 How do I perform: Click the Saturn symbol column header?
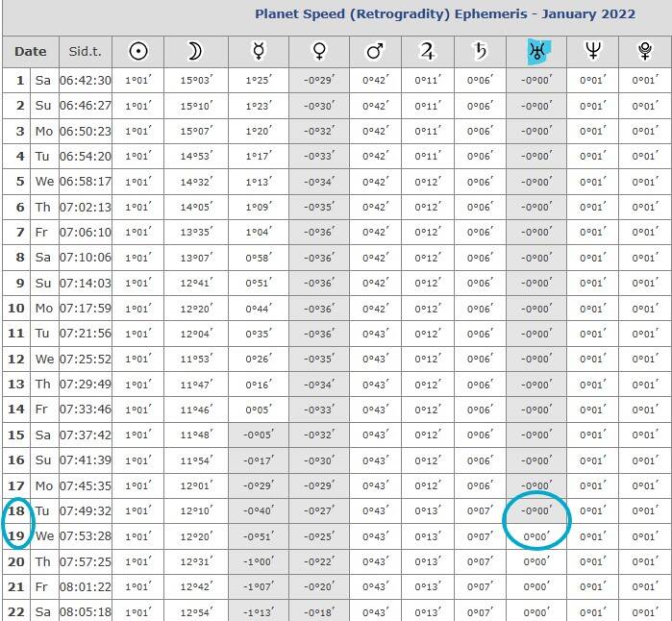coord(480,51)
